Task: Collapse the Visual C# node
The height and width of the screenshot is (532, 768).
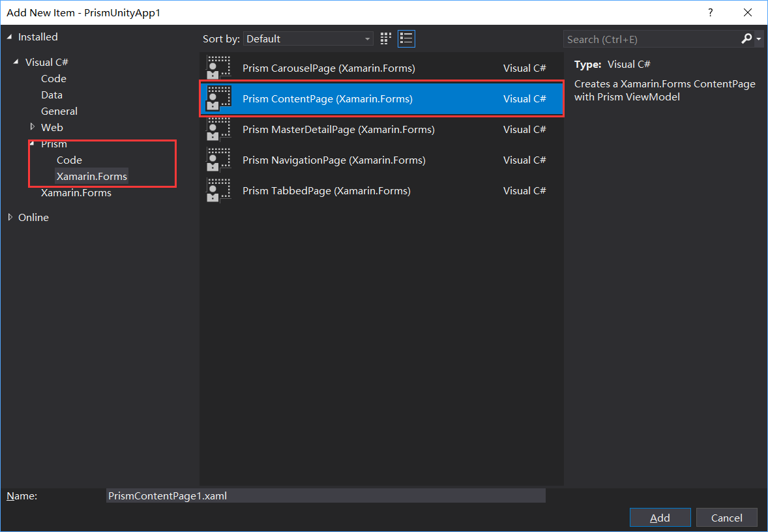Action: (16, 62)
